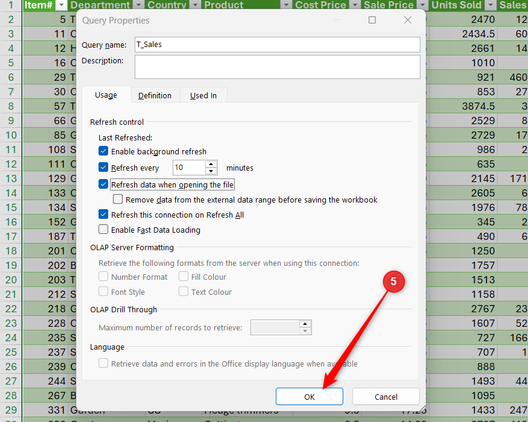Cancel the Query Properties dialog

(386, 396)
